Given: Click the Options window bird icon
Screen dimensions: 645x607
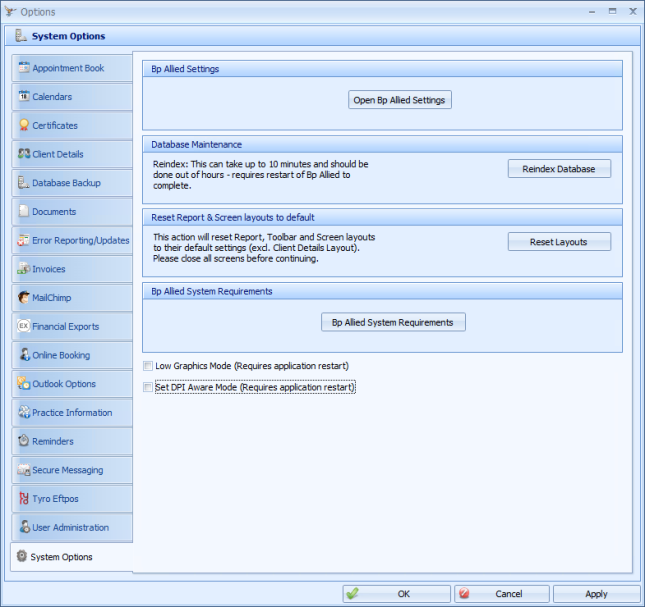Looking at the screenshot, I should click(10, 12).
